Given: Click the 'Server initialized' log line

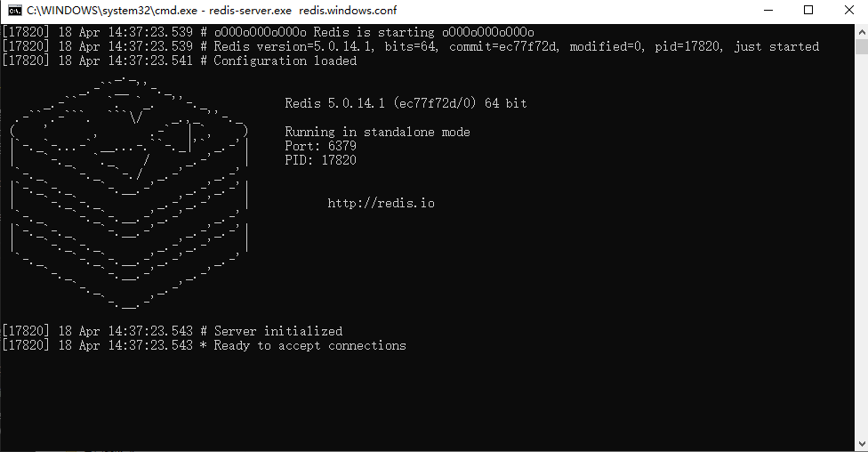Looking at the screenshot, I should click(173, 331).
